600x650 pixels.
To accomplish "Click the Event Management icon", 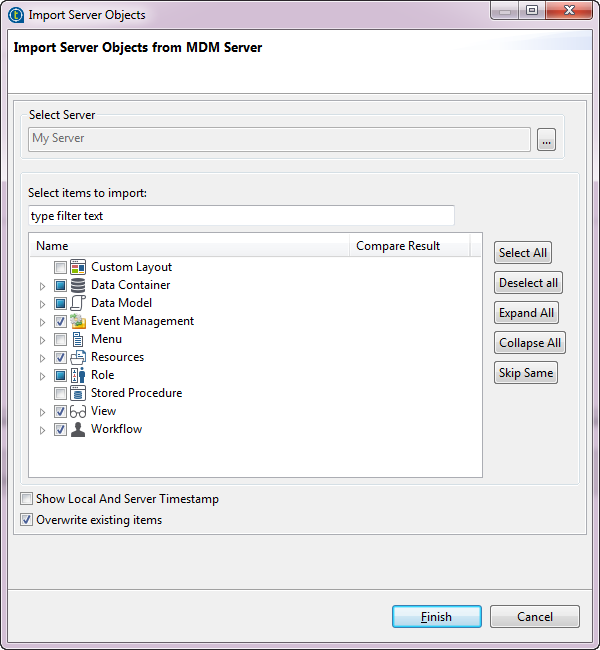I will 78,321.
